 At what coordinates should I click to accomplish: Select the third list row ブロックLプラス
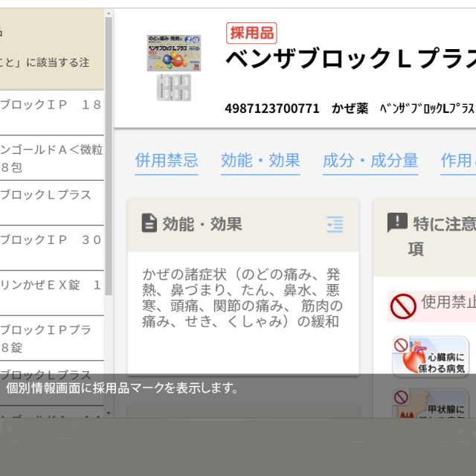click(x=51, y=203)
